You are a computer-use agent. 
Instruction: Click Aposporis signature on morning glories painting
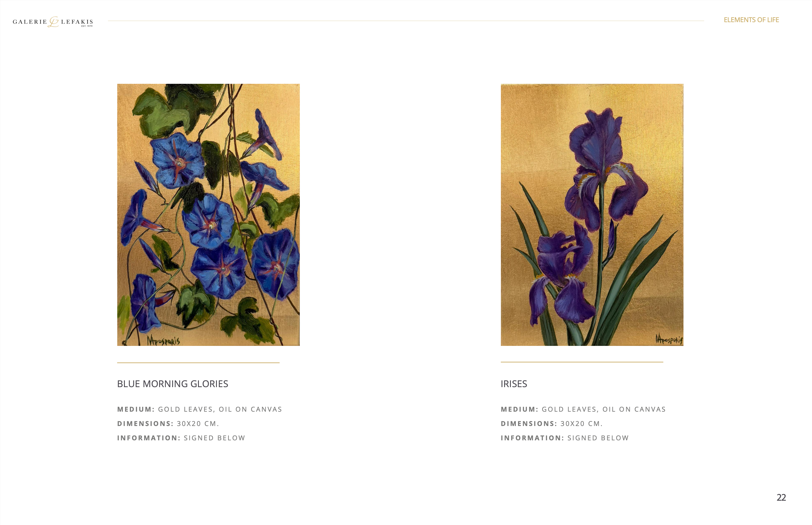(x=163, y=340)
